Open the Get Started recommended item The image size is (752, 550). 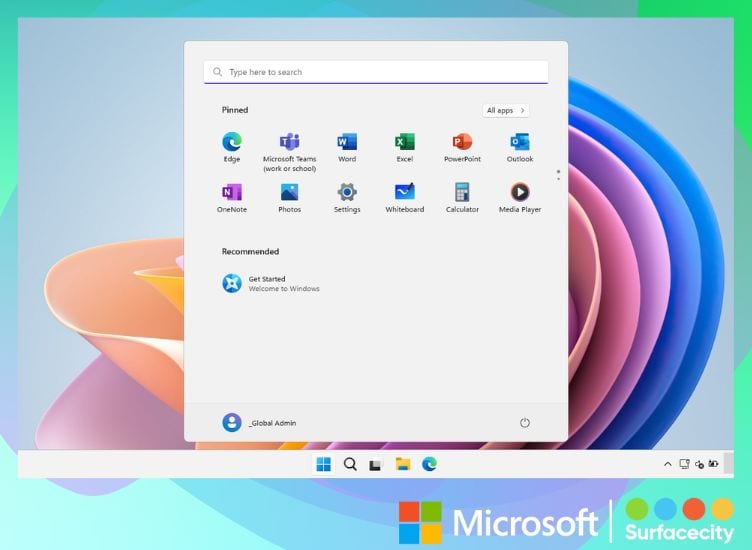tap(270, 284)
